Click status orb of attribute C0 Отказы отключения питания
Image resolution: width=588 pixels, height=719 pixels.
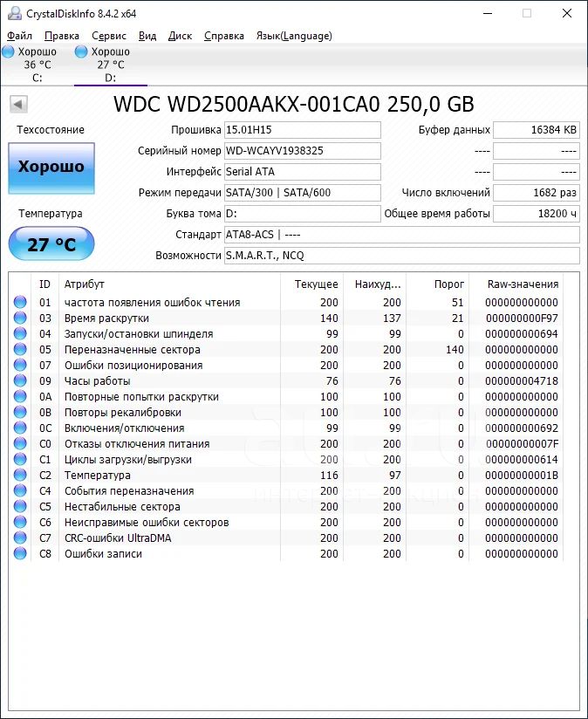[20, 443]
